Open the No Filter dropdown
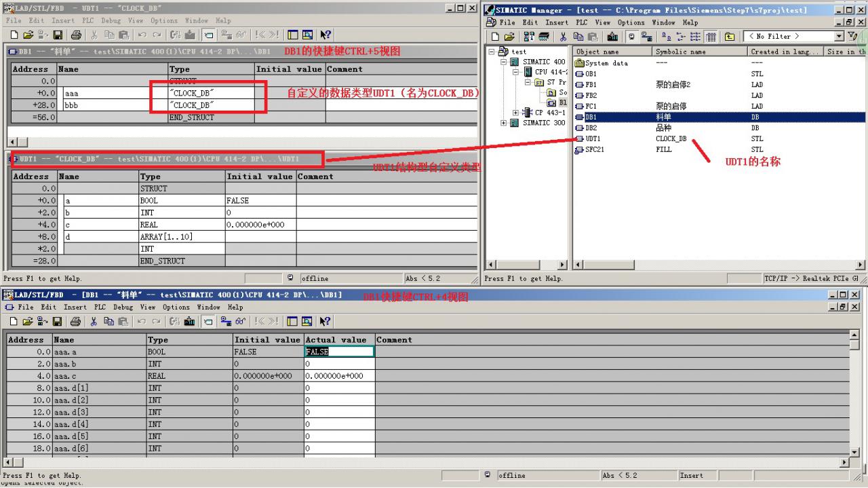The width and height of the screenshot is (868, 488). coord(840,37)
